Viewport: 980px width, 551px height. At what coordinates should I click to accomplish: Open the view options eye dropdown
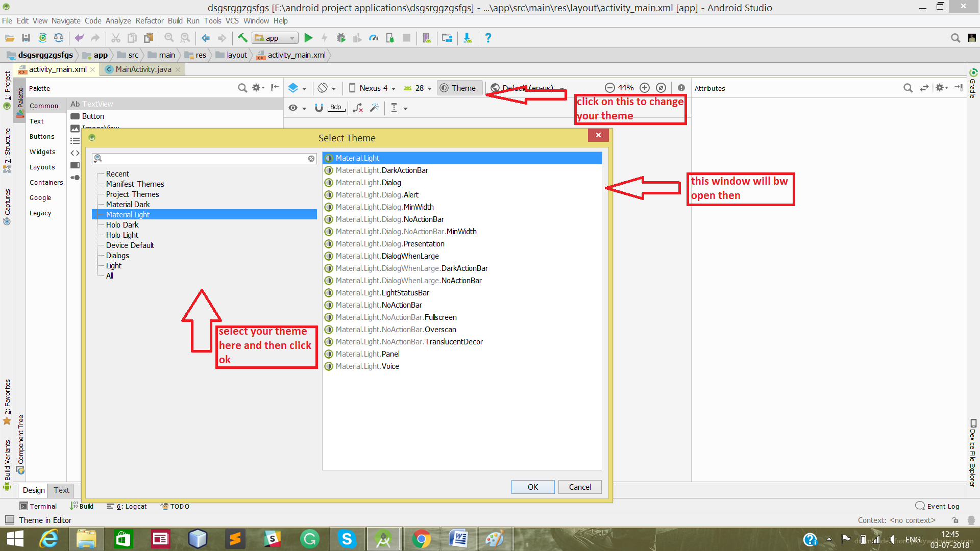[x=297, y=108]
